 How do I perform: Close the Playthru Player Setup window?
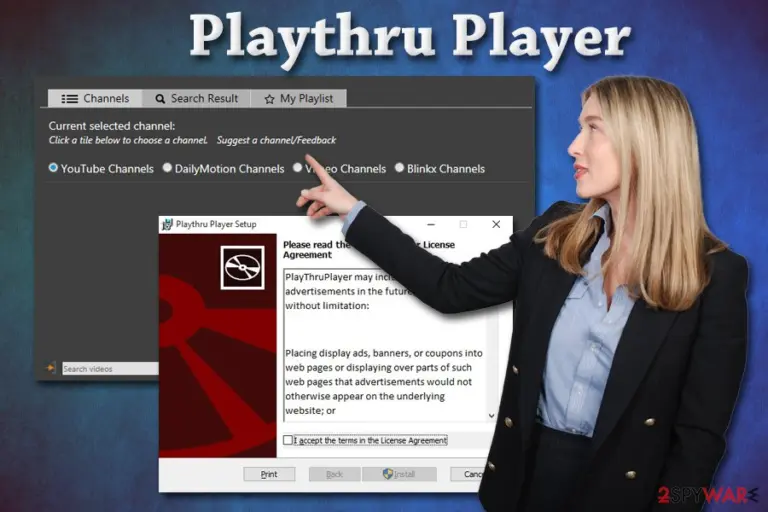click(496, 224)
